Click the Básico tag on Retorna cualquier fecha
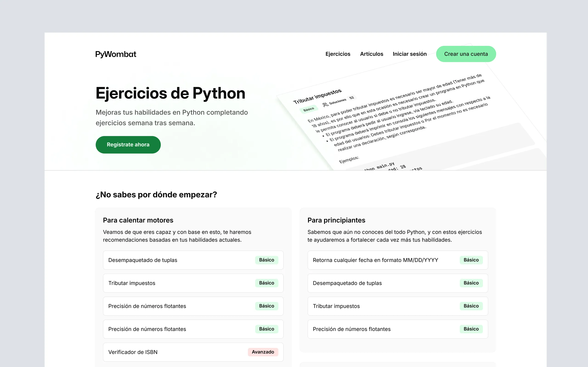588x367 pixels. (471, 260)
